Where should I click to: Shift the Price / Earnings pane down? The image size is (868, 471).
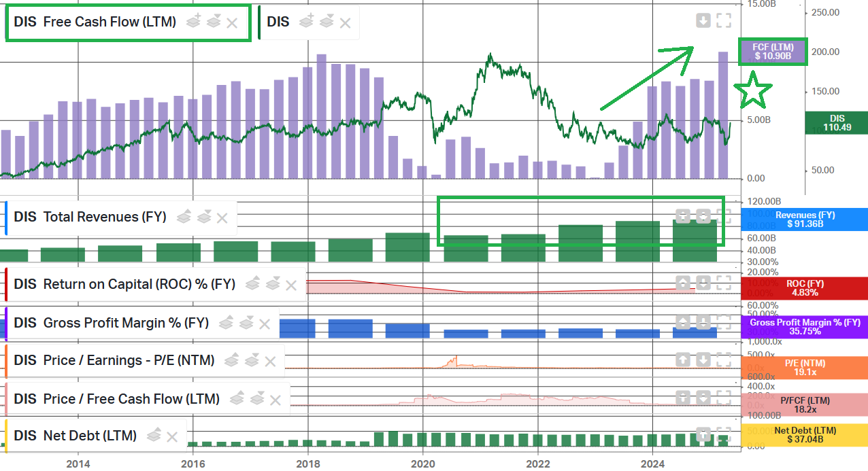(x=703, y=359)
